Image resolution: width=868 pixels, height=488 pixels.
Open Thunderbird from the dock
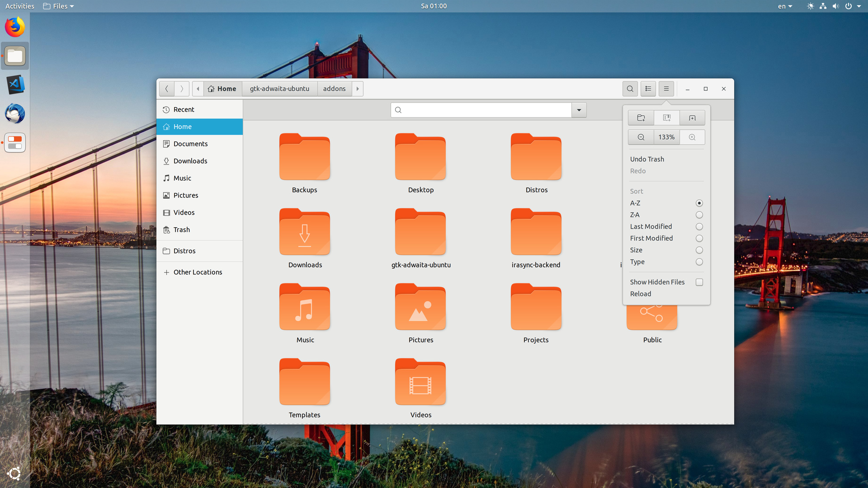click(x=15, y=113)
